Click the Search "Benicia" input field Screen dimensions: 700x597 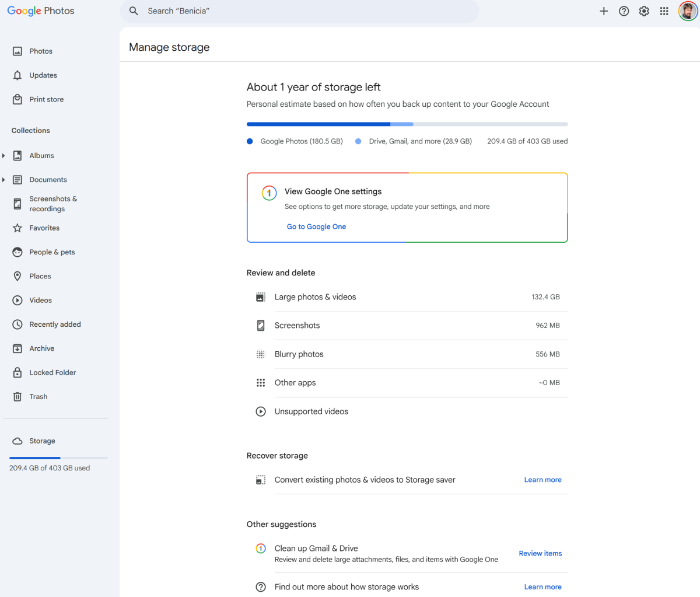pyautogui.click(x=299, y=11)
